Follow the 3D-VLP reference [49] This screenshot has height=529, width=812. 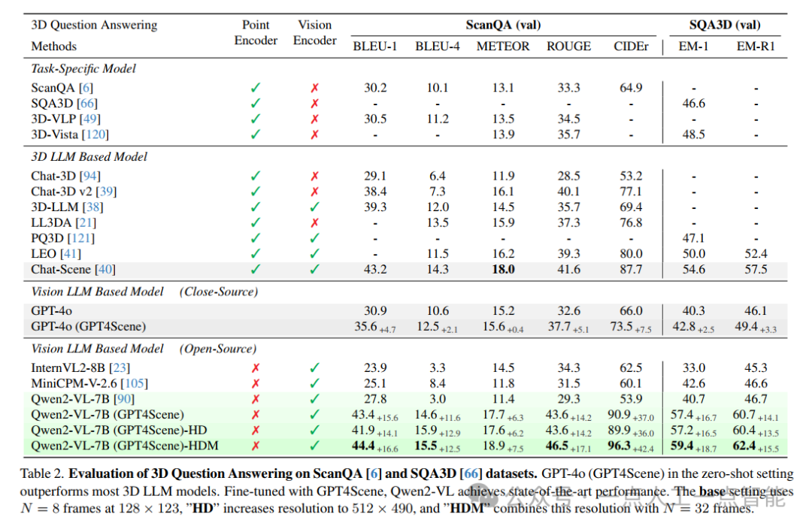tap(90, 119)
